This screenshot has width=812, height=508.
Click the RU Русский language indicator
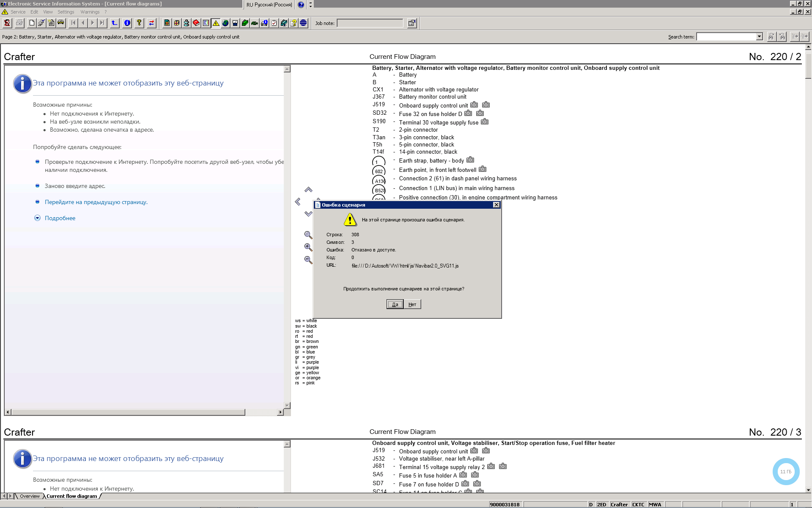point(269,5)
